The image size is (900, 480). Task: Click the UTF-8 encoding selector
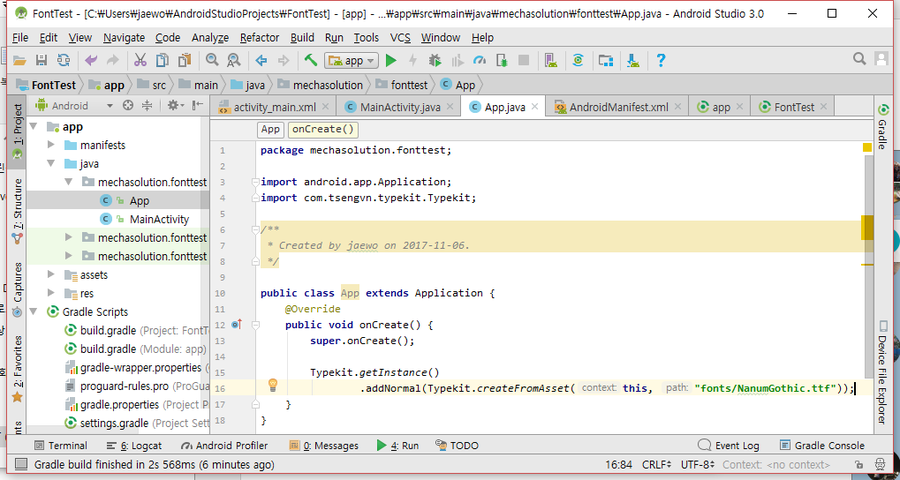click(697, 464)
